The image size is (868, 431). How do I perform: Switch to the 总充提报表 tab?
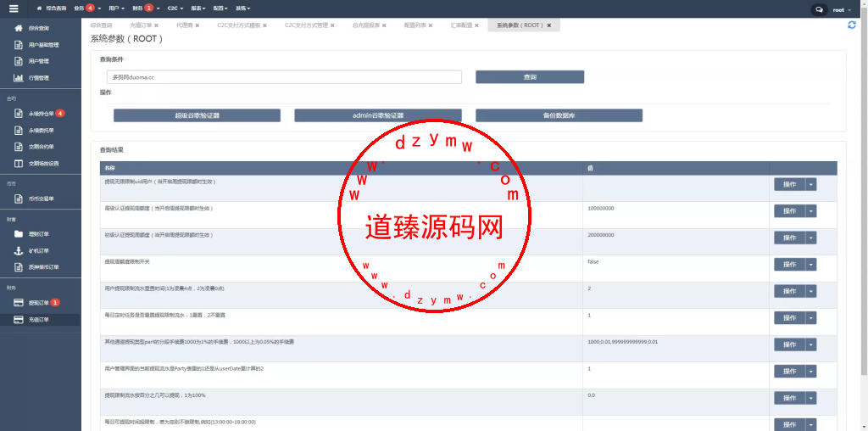pyautogui.click(x=366, y=25)
